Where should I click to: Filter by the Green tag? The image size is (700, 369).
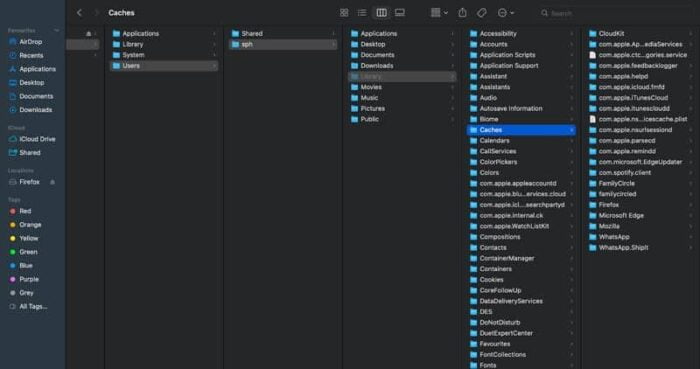point(28,252)
